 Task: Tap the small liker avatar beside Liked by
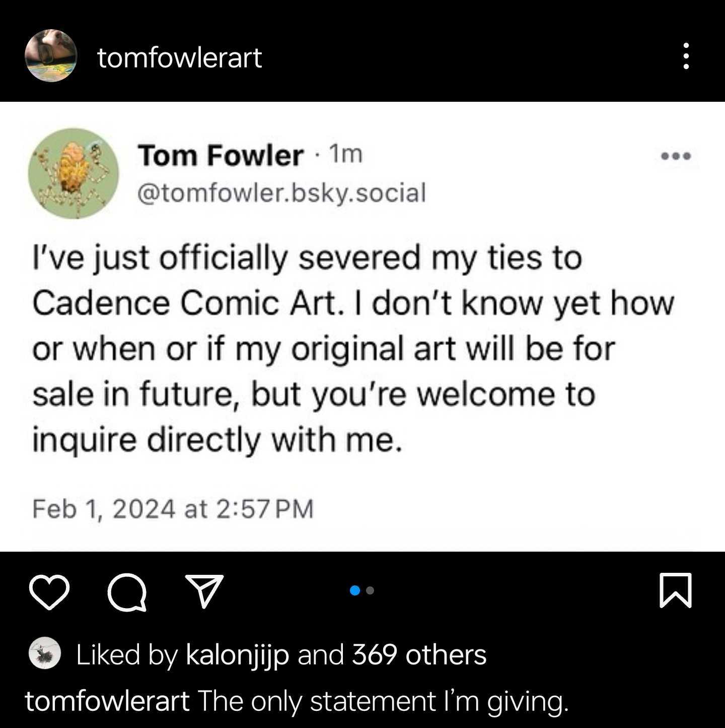coord(45,653)
